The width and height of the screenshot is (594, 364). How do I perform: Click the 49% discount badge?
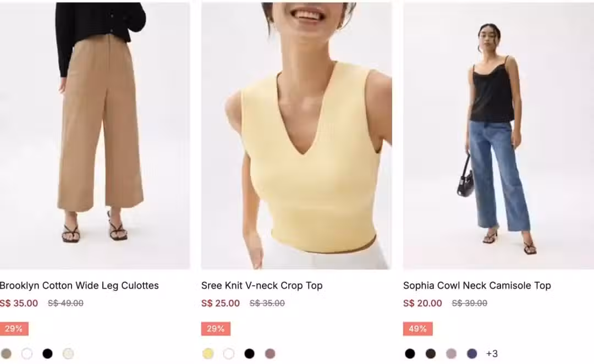pyautogui.click(x=418, y=329)
